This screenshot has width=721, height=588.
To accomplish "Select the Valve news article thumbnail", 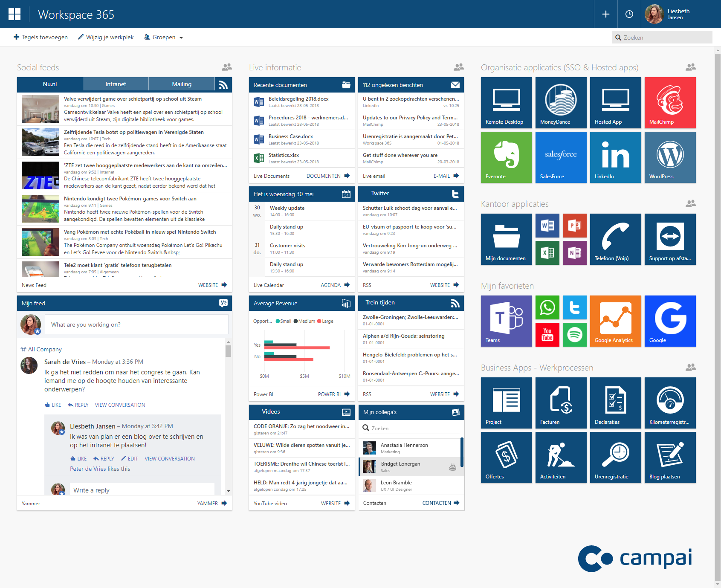I will (41, 109).
